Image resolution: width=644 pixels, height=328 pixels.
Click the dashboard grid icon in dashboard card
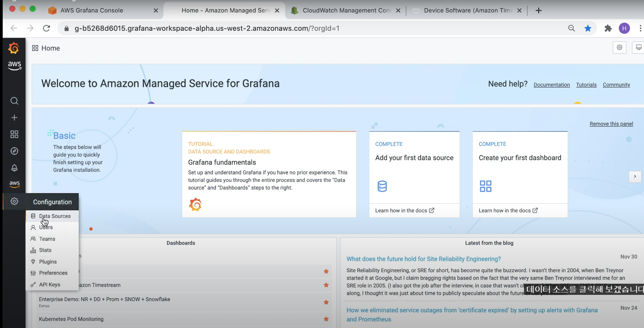pyautogui.click(x=485, y=186)
